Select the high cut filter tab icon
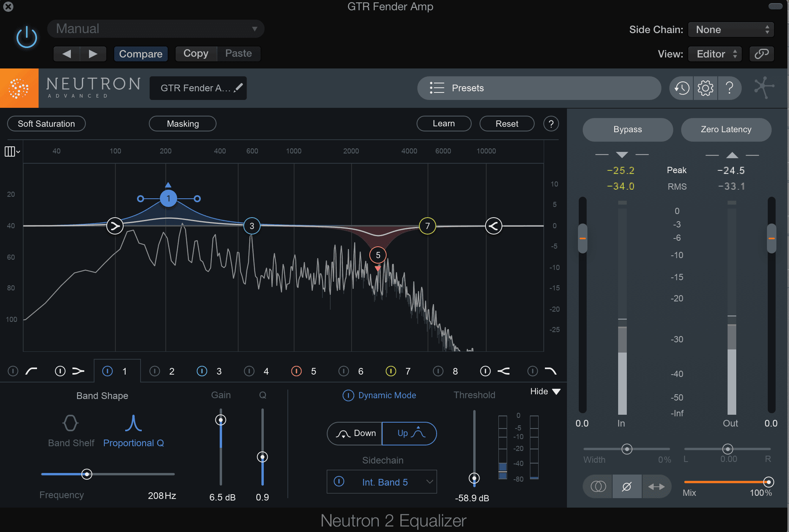Image resolution: width=789 pixels, height=532 pixels. [550, 371]
